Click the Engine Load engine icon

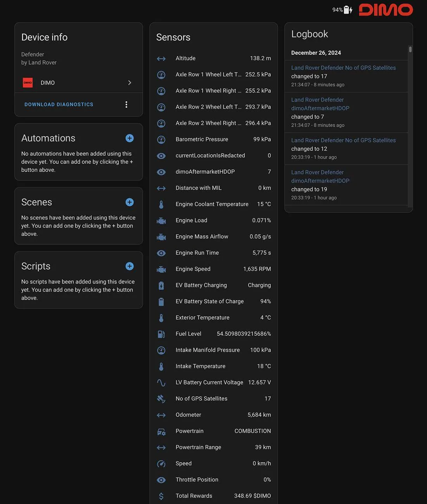(161, 221)
